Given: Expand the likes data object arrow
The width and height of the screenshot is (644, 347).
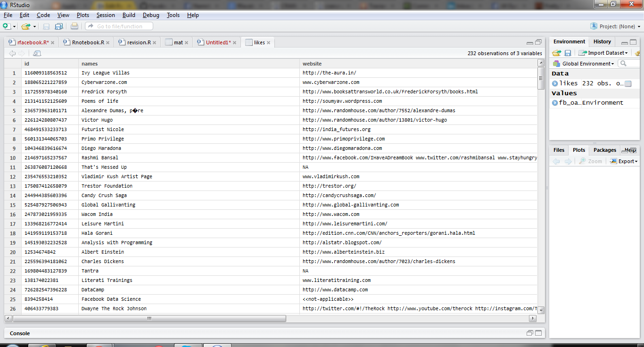Looking at the screenshot, I should pyautogui.click(x=555, y=83).
